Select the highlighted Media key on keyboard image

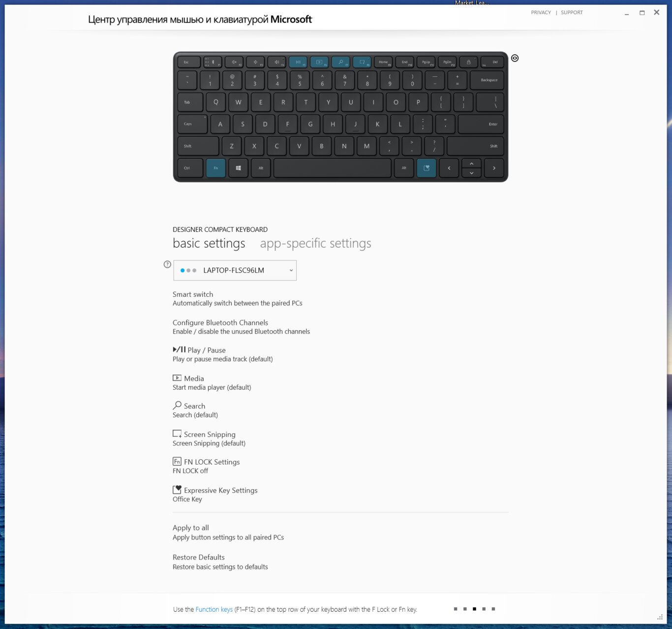tap(319, 62)
